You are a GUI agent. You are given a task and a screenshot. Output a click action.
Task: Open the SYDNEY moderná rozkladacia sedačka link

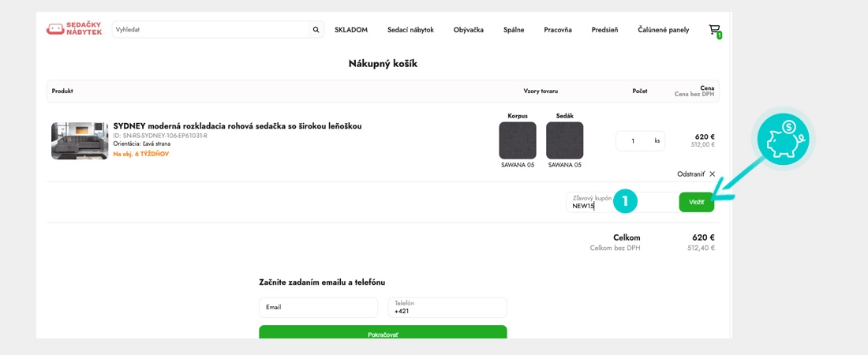coord(238,125)
